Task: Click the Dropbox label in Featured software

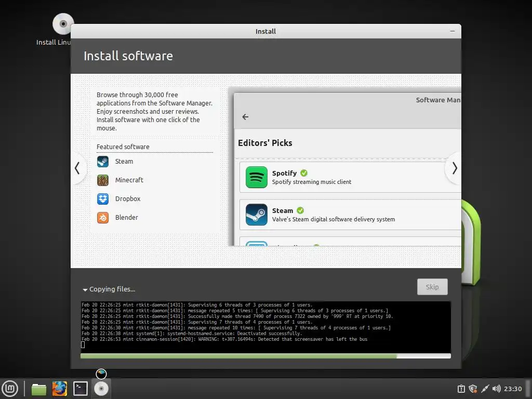Action: point(128,199)
